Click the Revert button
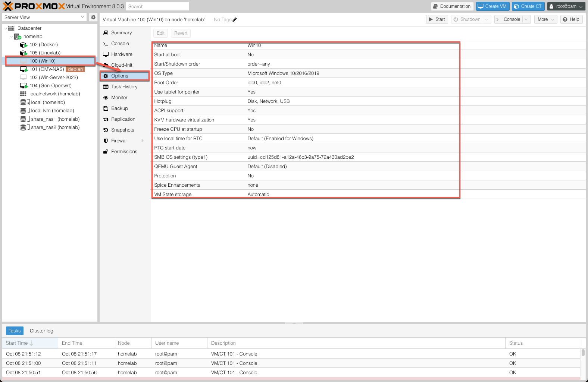The height and width of the screenshot is (382, 588). click(181, 33)
